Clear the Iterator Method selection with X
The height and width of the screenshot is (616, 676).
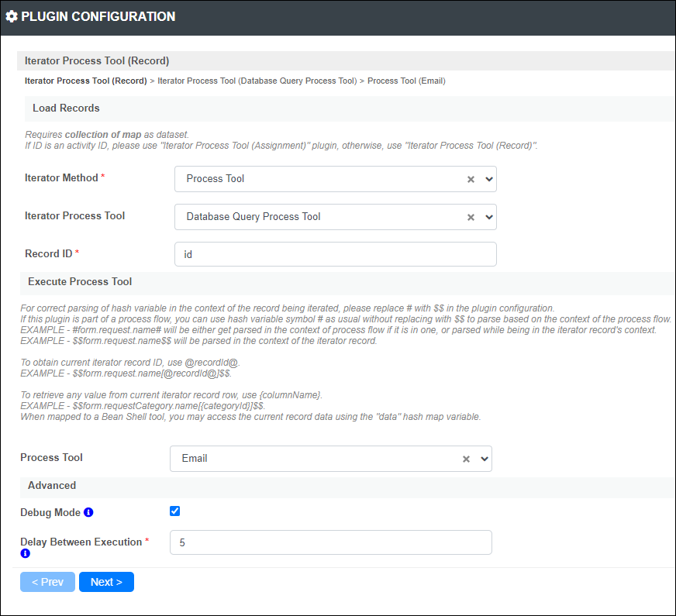point(471,179)
